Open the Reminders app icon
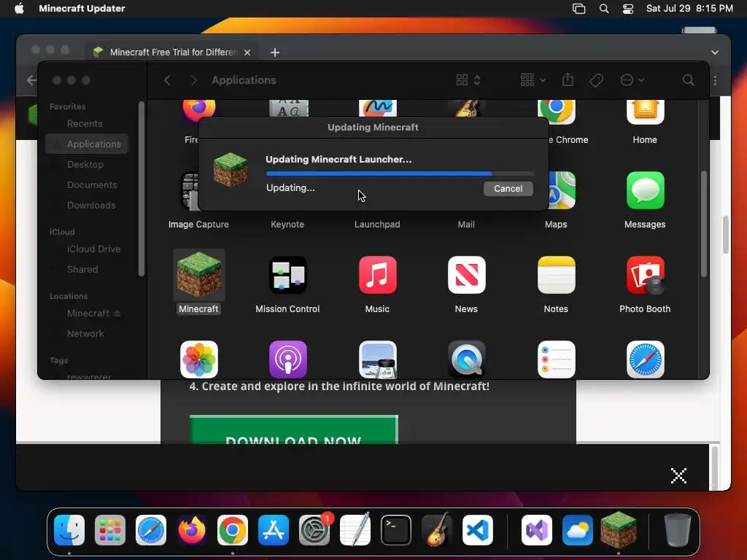747x560 pixels. 556,359
